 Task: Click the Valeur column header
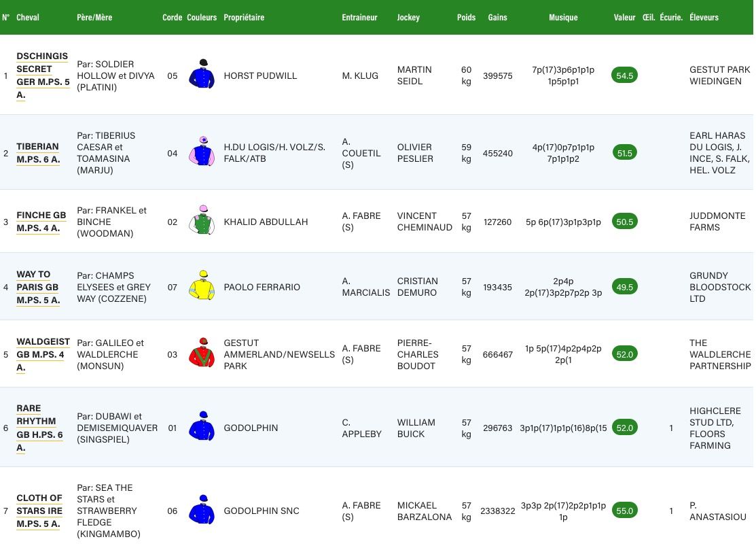[624, 18]
